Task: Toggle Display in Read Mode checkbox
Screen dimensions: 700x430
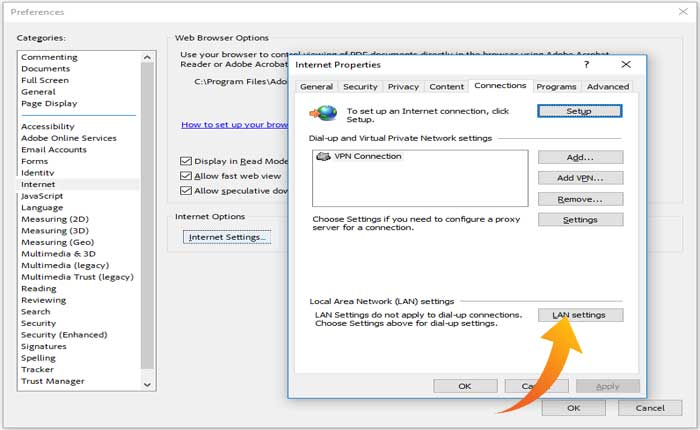Action: pos(186,161)
